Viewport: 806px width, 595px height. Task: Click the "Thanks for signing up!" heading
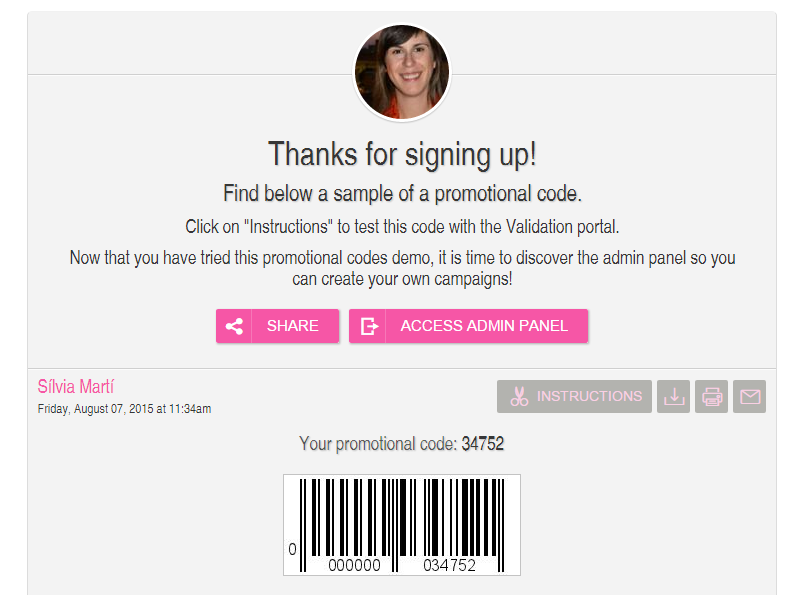click(402, 154)
